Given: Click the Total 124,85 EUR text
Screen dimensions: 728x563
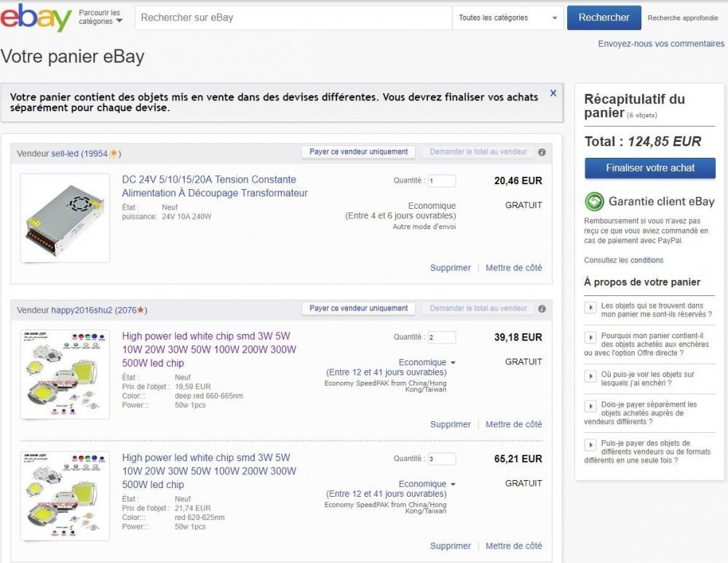Looking at the screenshot, I should (x=643, y=141).
